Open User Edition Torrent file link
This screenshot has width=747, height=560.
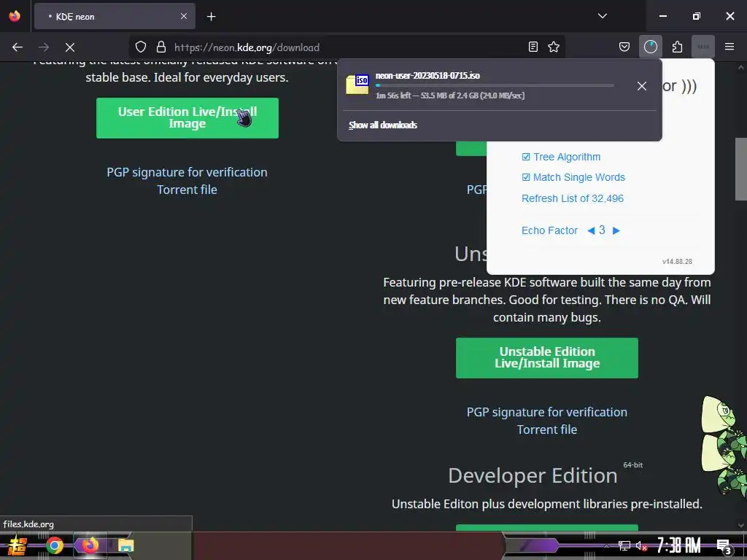point(187,190)
